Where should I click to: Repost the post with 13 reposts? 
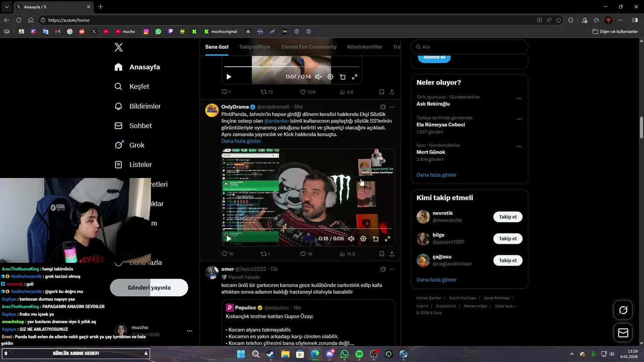267,92
